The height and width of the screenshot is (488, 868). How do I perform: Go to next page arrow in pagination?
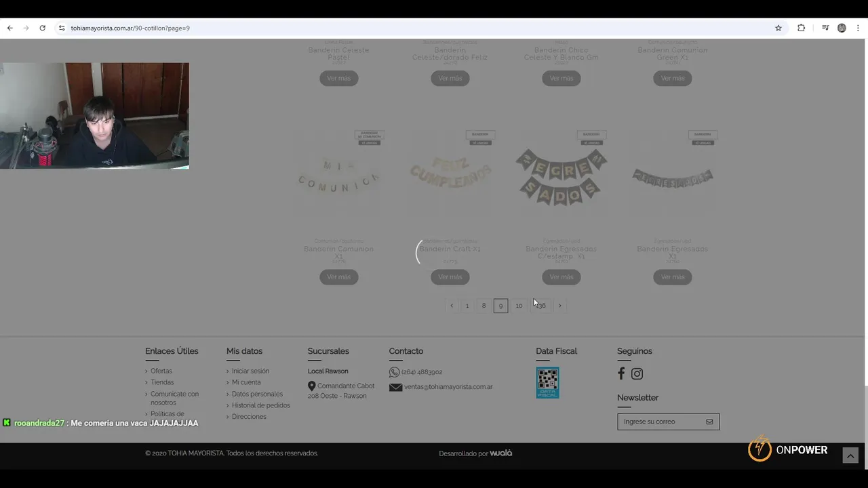(x=559, y=306)
